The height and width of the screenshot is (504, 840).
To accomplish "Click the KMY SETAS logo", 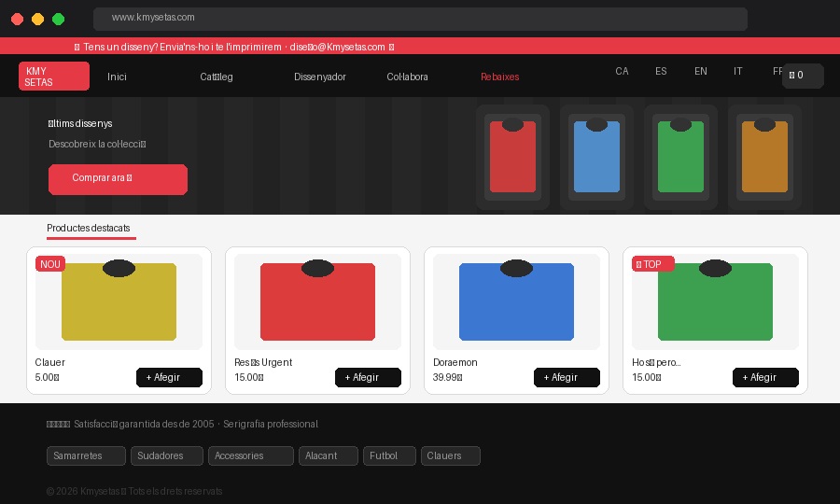I will [x=54, y=76].
